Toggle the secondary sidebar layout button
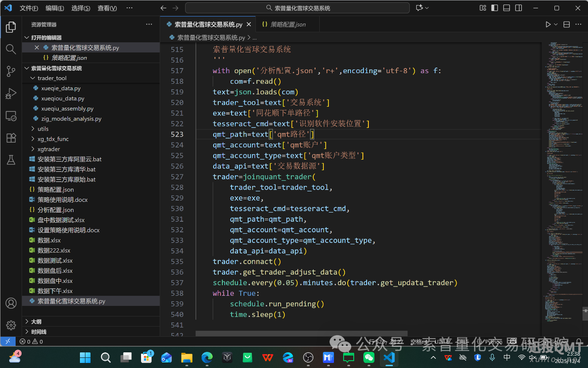 [519, 8]
